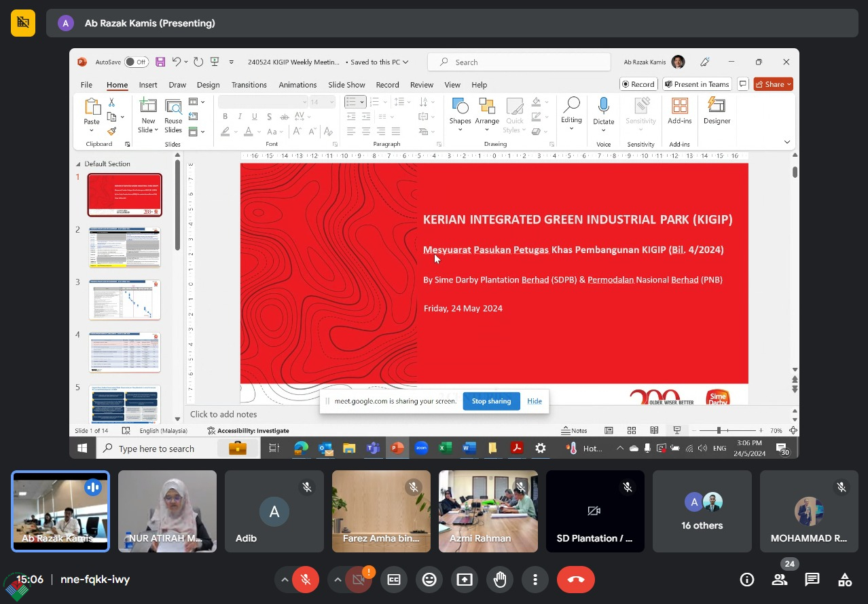Toggle Meet camera button
The width and height of the screenshot is (868, 604).
(x=359, y=580)
